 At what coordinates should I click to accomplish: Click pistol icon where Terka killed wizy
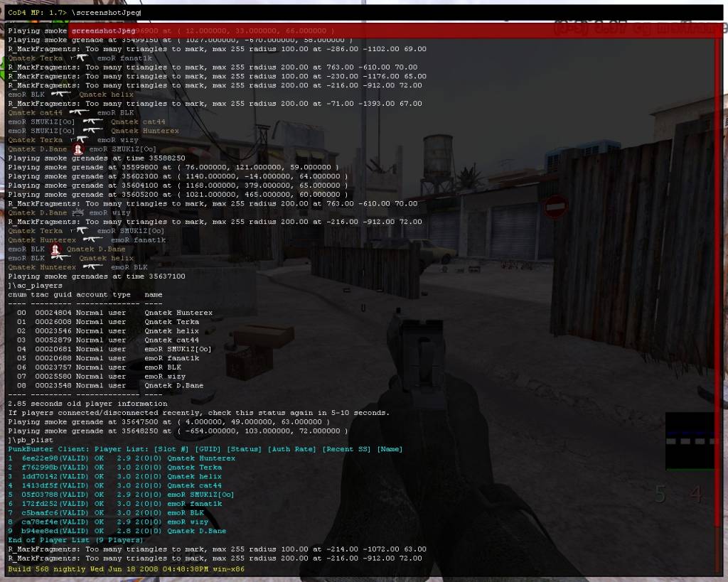[80, 140]
